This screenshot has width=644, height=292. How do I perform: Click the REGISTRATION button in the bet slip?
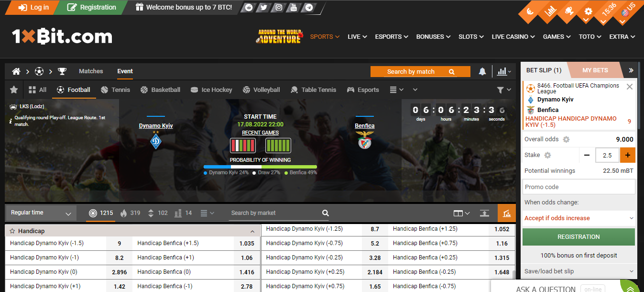coord(578,236)
